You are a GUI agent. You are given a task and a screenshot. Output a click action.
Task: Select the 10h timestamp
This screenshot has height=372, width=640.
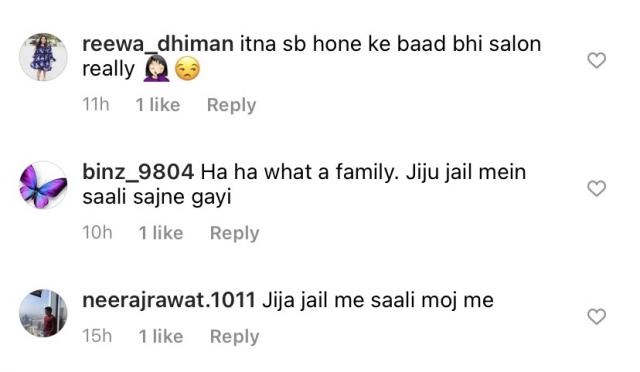coord(97,233)
